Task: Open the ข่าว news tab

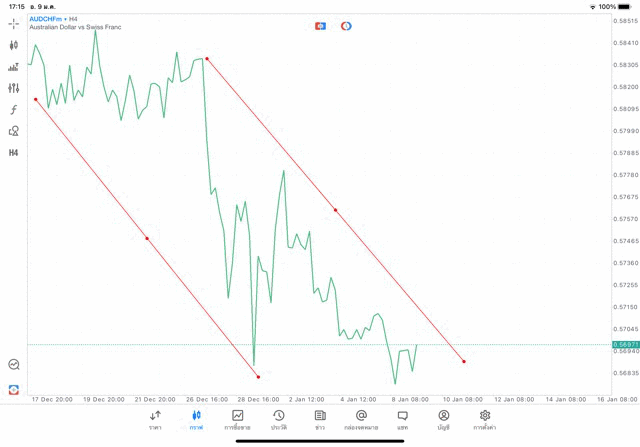Action: click(x=320, y=420)
